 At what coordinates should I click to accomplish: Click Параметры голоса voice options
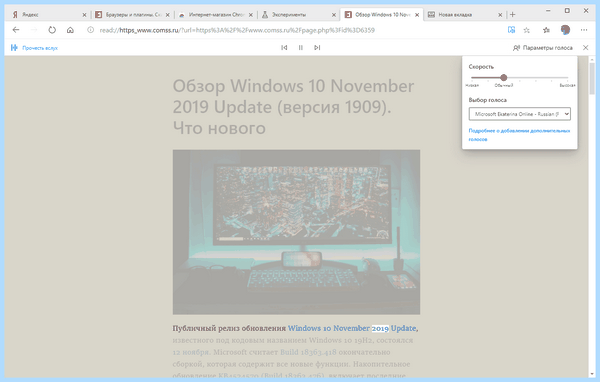point(543,48)
